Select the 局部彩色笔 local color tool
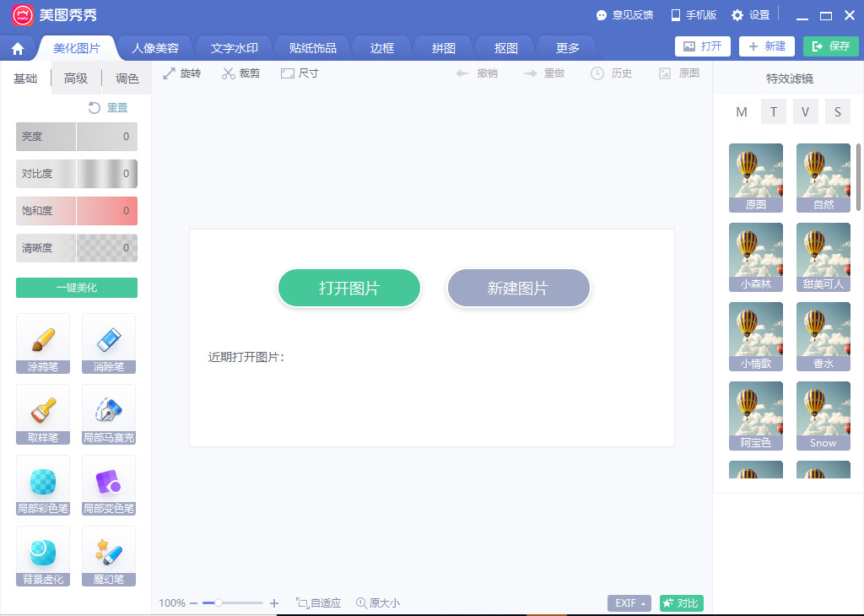The image size is (864, 616). click(x=43, y=485)
